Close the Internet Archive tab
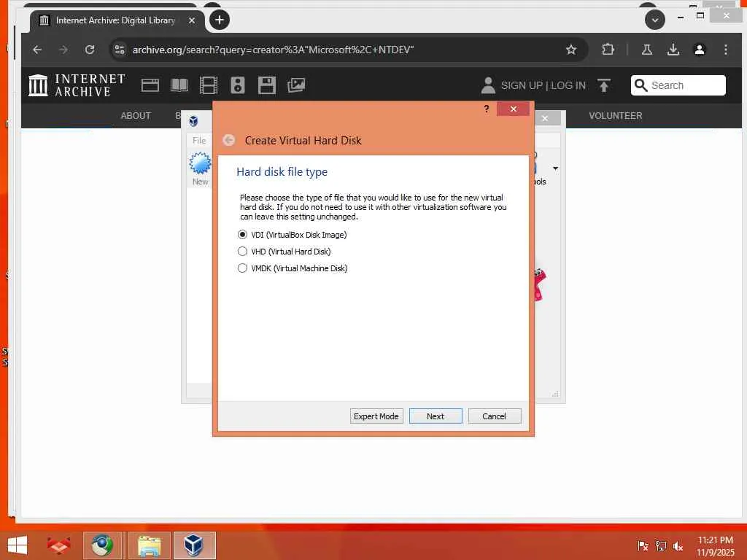The height and width of the screenshot is (560, 747). tap(192, 20)
